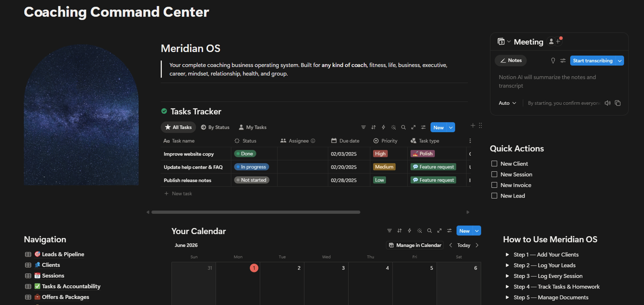The image size is (644, 305).
Task: Open Your Calendar view settings icon
Action: click(450, 231)
